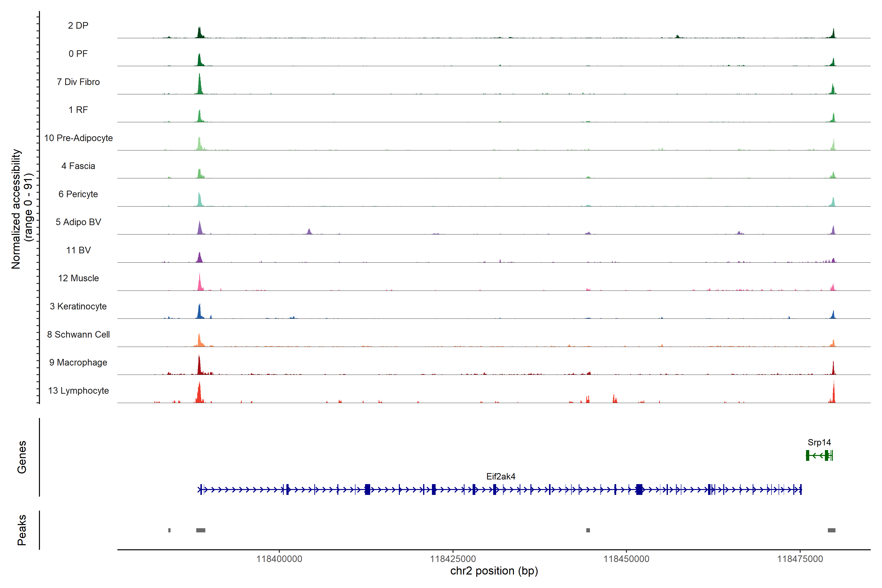Click the widest gray peak near Eif2ak4 start
This screenshot has height=588, width=882.
click(x=201, y=530)
